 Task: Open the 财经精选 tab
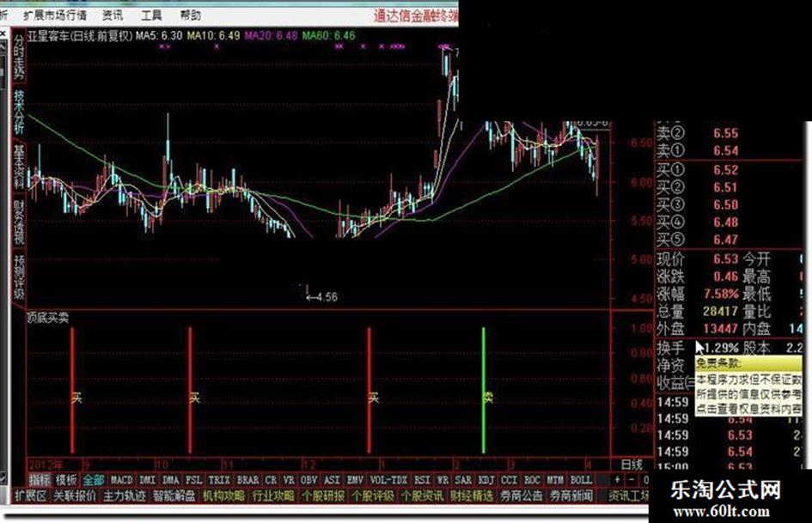coord(471,496)
